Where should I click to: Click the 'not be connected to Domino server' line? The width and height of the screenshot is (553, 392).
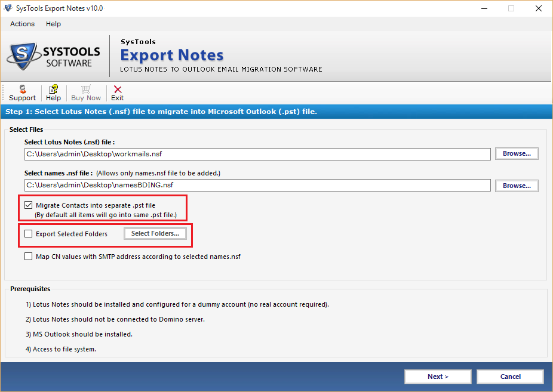115,319
